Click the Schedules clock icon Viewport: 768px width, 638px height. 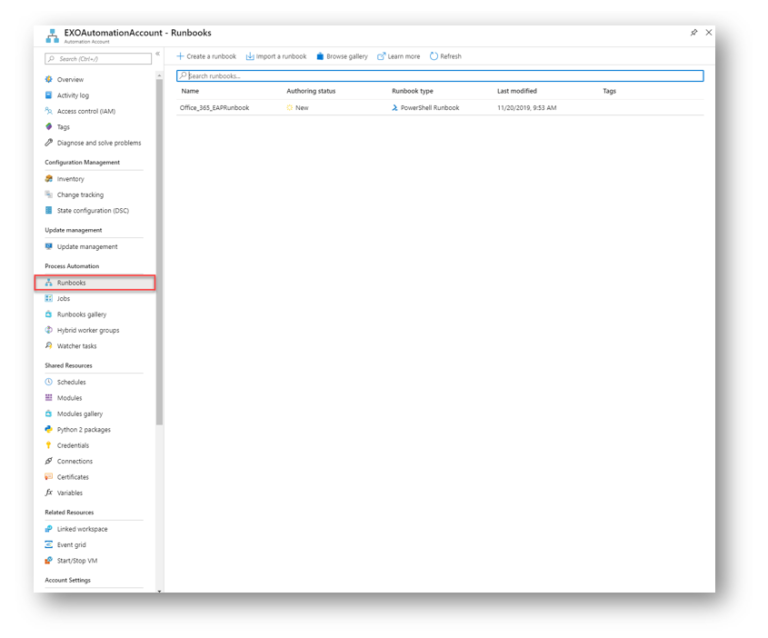(x=48, y=382)
